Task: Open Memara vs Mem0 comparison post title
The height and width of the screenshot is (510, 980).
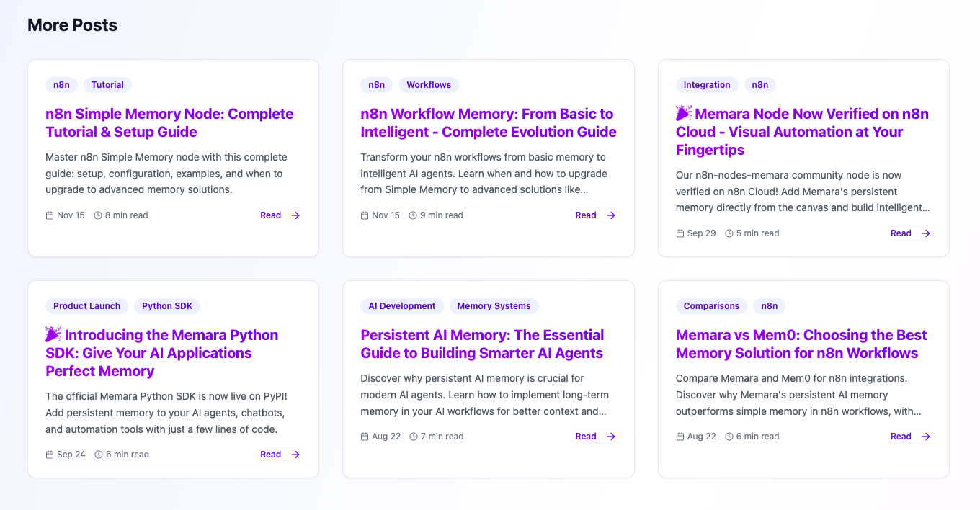Action: tap(801, 344)
